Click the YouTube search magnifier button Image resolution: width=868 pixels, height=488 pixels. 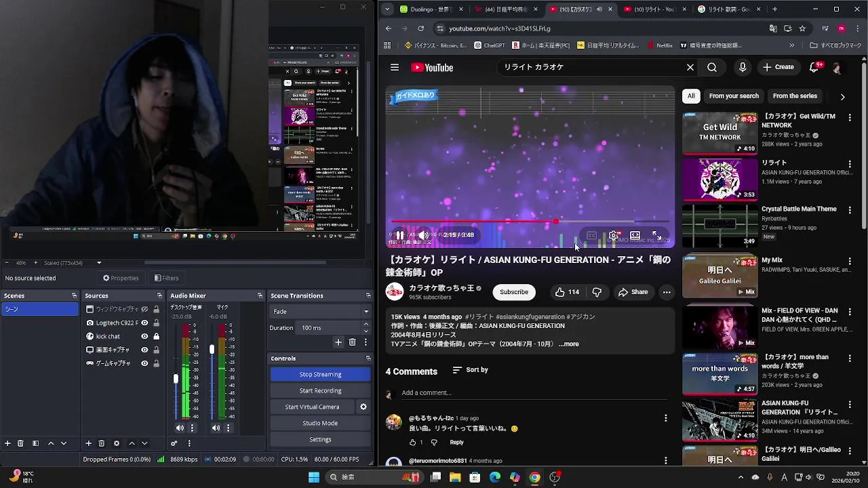tap(712, 67)
